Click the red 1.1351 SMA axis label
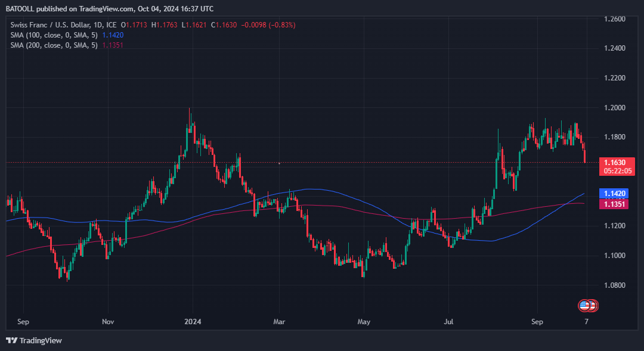Viewport: 644px width, 351px height. (x=614, y=204)
